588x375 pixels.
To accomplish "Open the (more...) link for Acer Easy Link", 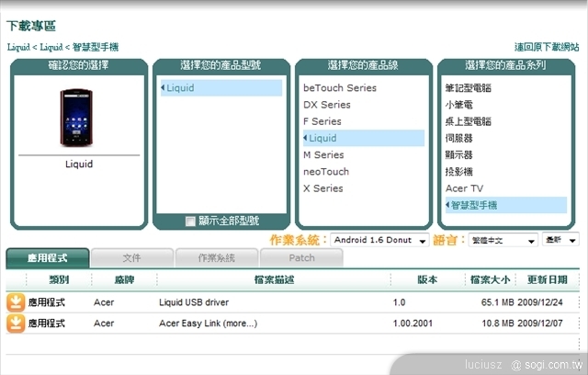I will (x=240, y=324).
